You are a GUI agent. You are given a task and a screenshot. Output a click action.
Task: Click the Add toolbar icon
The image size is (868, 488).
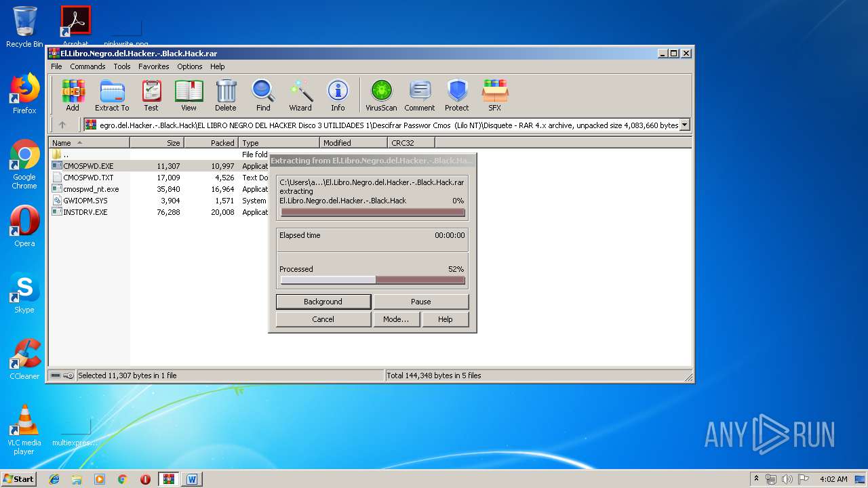pyautogui.click(x=73, y=95)
